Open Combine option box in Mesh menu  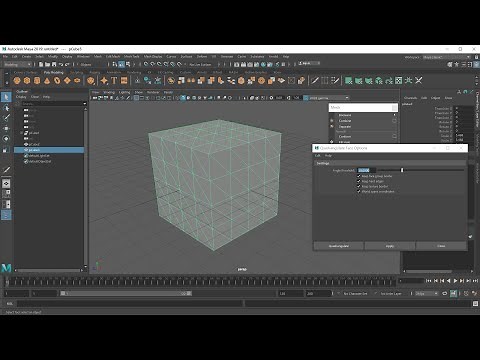point(394,121)
